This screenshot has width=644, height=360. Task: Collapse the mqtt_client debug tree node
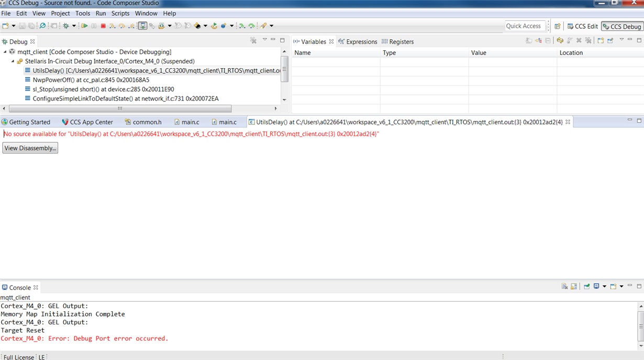5,52
